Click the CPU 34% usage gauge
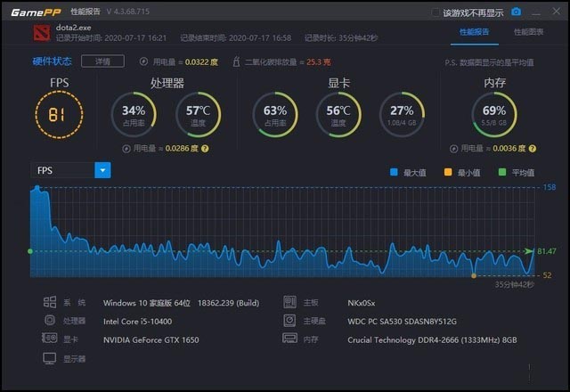The image size is (570, 392). click(134, 115)
